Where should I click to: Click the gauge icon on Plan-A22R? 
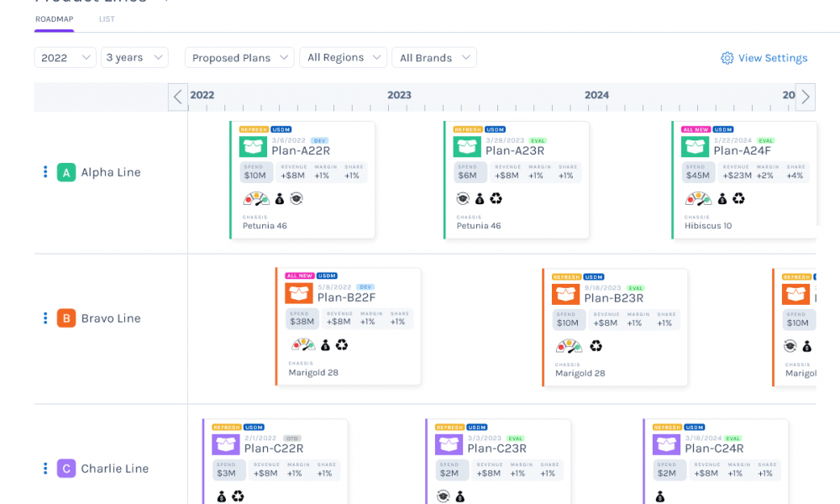[256, 199]
